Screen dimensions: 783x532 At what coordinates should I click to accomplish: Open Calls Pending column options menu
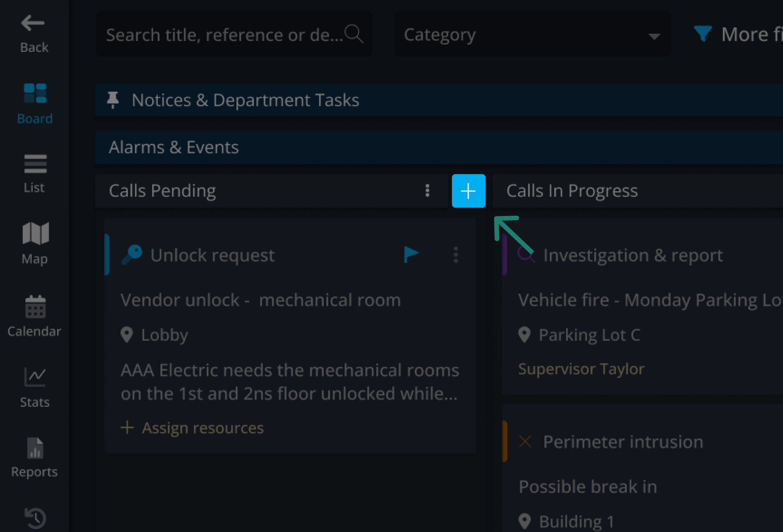click(x=427, y=190)
